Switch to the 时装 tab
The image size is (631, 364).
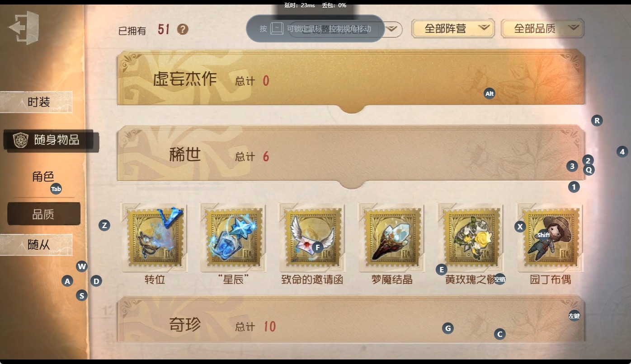click(36, 102)
